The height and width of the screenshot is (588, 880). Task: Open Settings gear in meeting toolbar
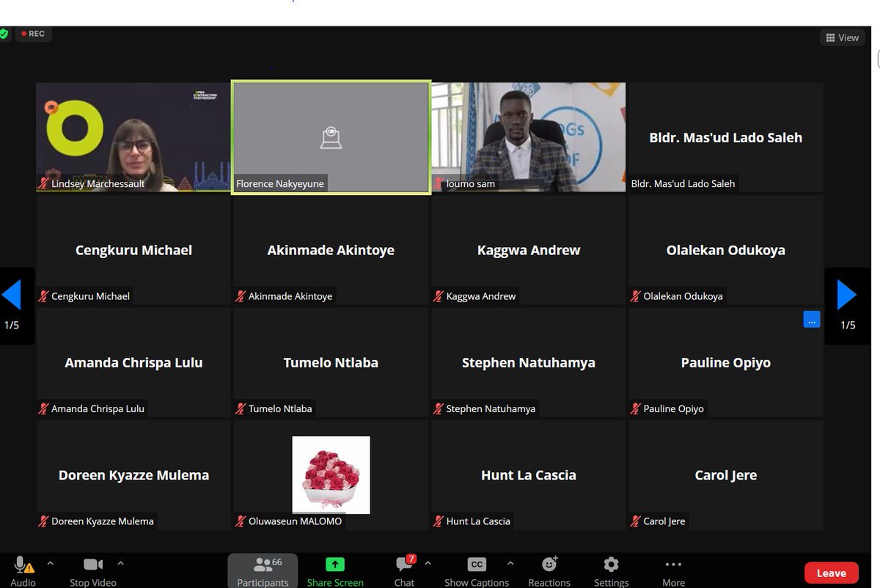(x=611, y=564)
